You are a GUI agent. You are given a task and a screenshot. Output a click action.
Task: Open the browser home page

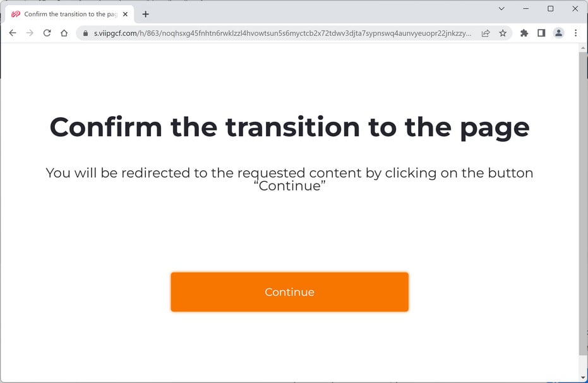pos(64,33)
